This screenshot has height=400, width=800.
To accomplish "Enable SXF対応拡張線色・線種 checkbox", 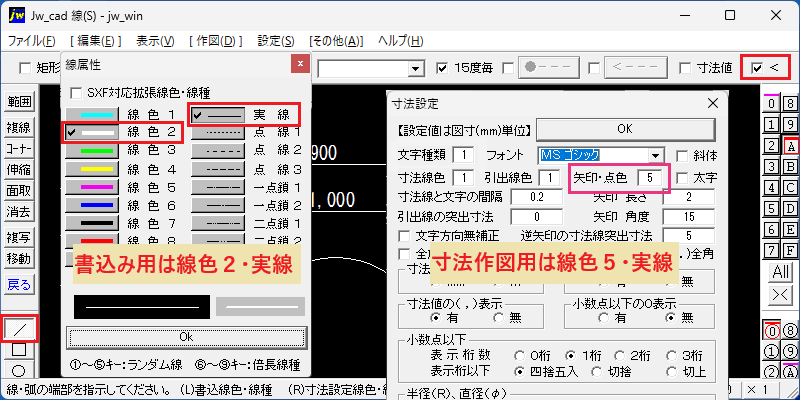I will [76, 93].
